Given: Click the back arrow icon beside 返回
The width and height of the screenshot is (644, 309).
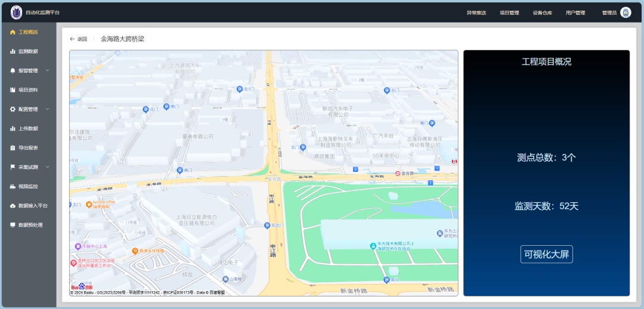Looking at the screenshot, I should (72, 39).
